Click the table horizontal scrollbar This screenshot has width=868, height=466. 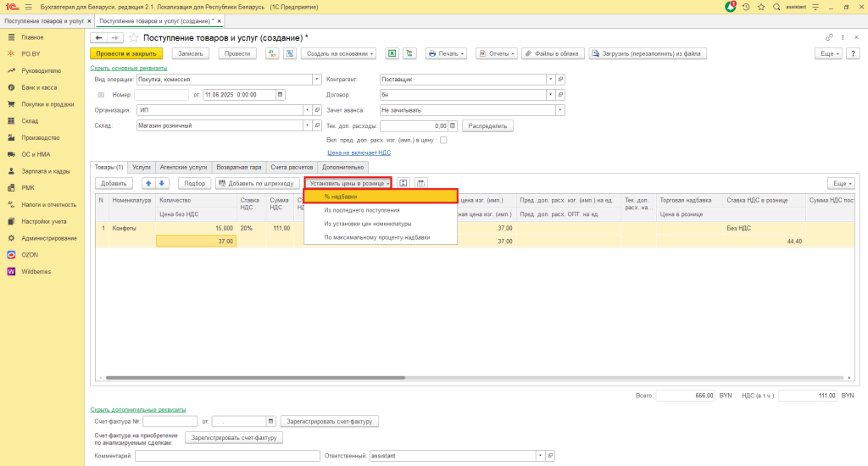point(256,377)
